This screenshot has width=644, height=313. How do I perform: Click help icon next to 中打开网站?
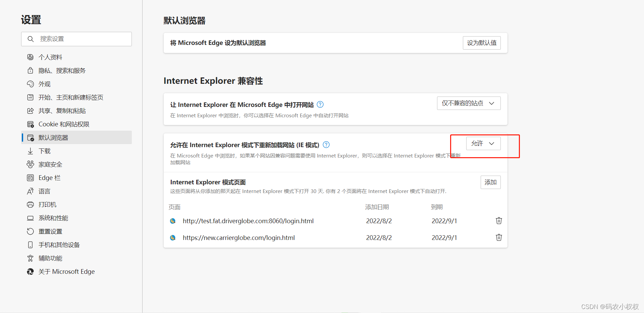320,105
